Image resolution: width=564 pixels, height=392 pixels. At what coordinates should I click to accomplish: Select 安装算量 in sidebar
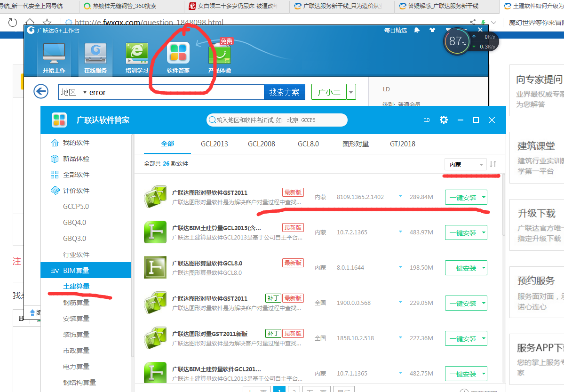click(76, 318)
